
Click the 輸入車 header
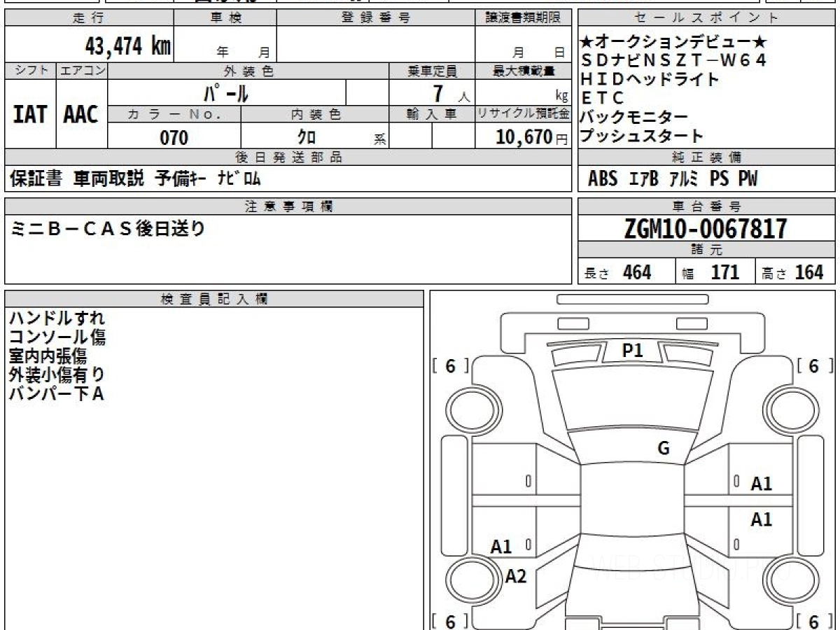[x=432, y=115]
